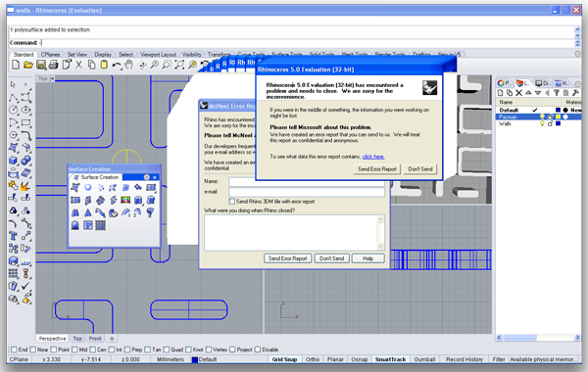
Task: Choose the Box solid tool in the left toolbar
Action: (14, 161)
